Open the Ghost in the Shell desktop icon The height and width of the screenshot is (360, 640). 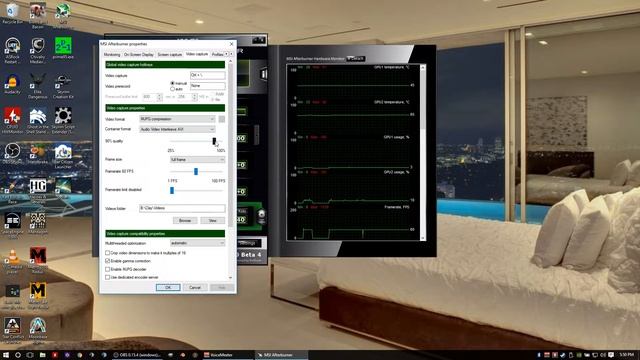point(38,120)
